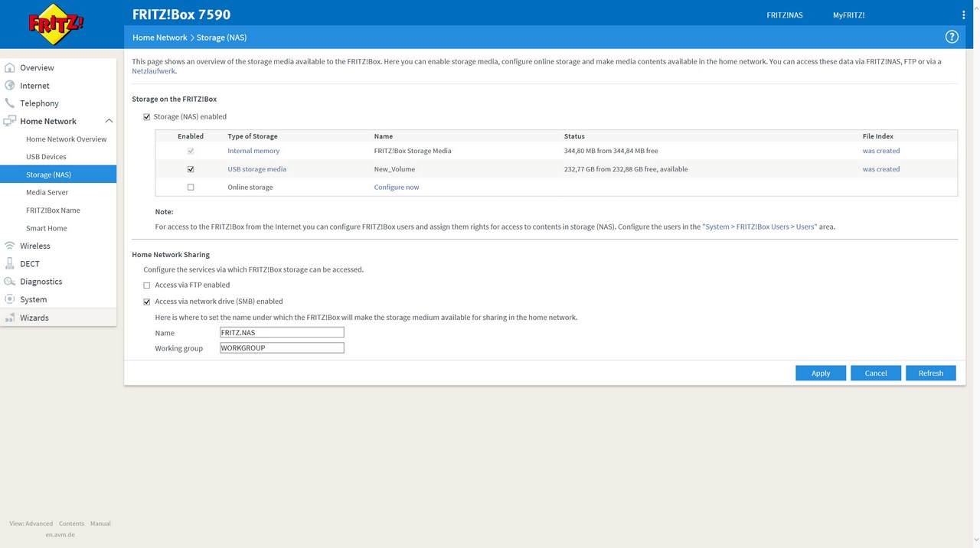Click Storage (NAS) in the breadcrumb
This screenshot has height=548, width=980.
tap(222, 38)
